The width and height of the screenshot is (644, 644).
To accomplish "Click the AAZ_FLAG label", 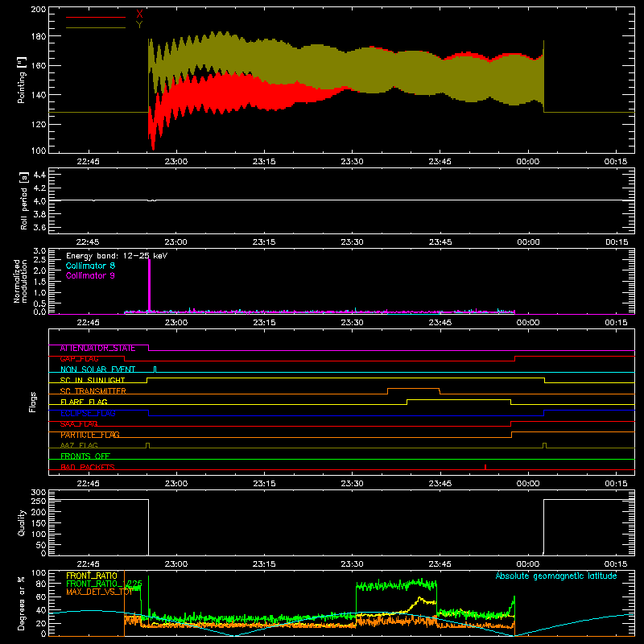I will [x=79, y=446].
